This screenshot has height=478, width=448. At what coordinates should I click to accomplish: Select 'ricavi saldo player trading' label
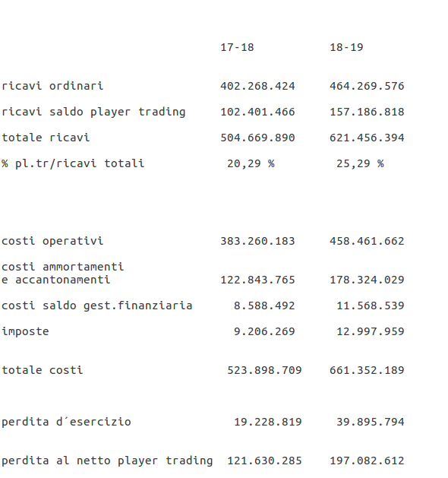[93, 112]
